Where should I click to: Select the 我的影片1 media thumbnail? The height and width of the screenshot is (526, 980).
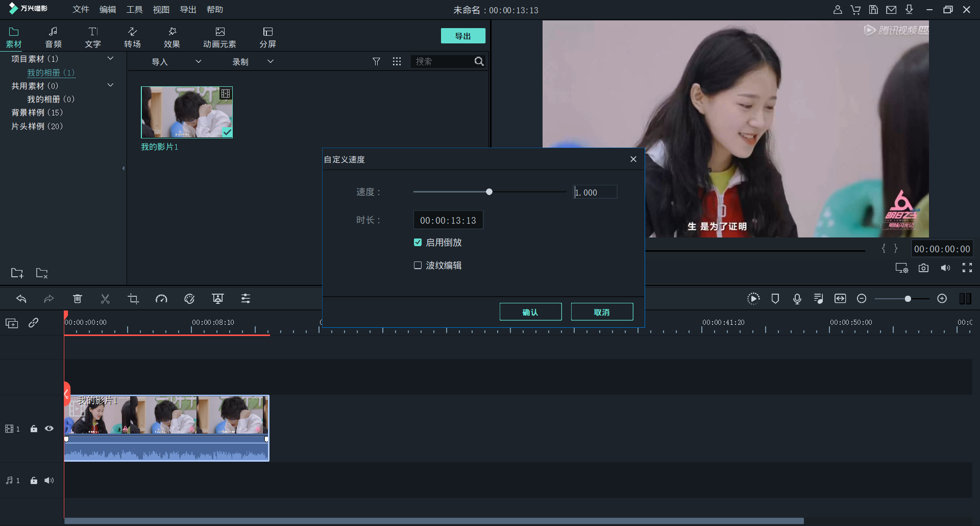pyautogui.click(x=187, y=112)
